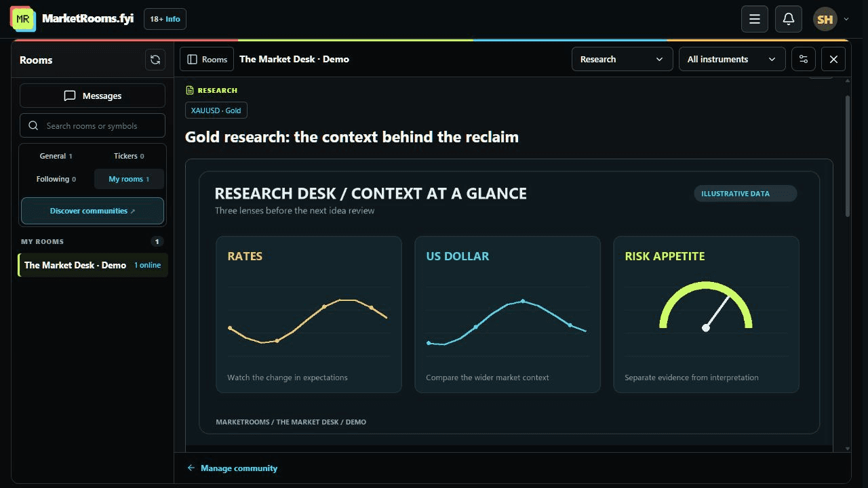Click the Gold research post title
The image size is (868, 488).
(352, 137)
